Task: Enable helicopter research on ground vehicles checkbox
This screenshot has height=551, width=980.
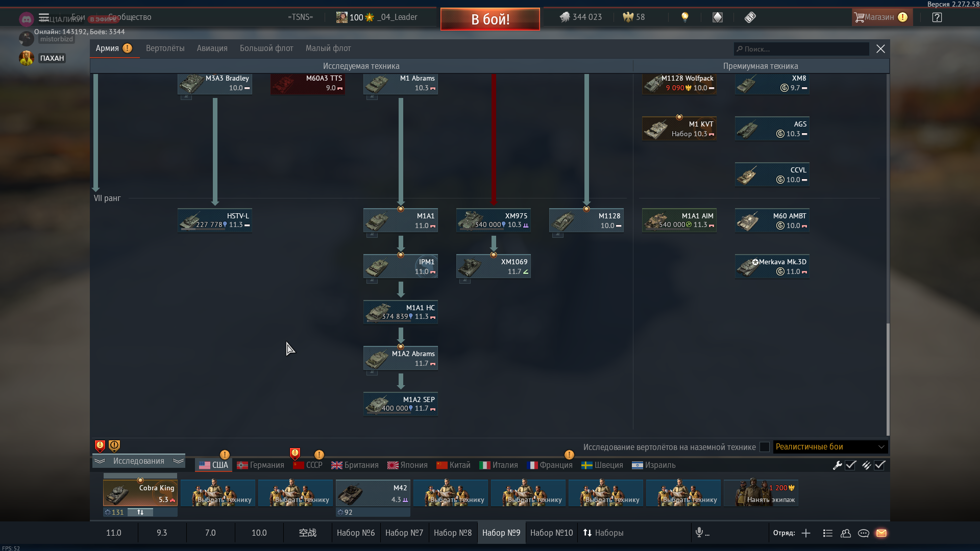Action: point(765,447)
